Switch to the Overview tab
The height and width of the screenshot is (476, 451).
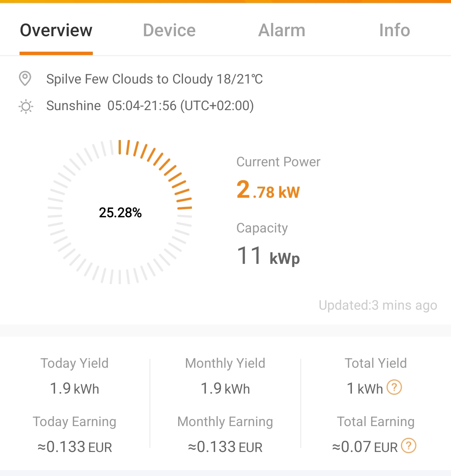pos(56,31)
